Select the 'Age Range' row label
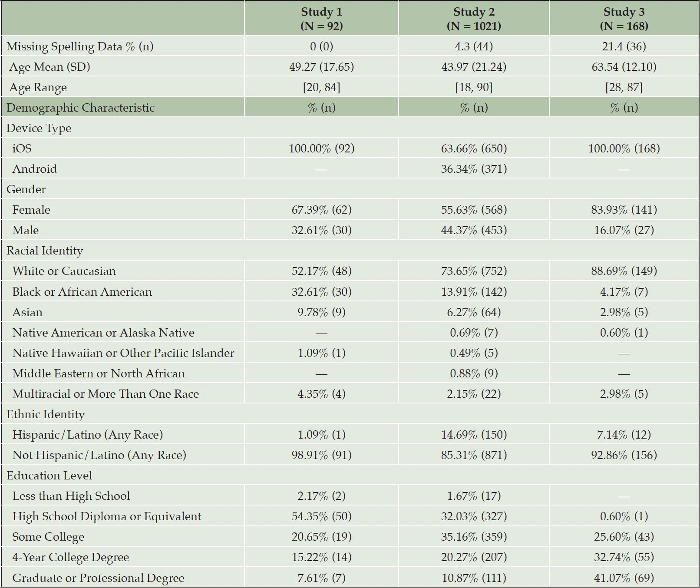 click(x=38, y=87)
